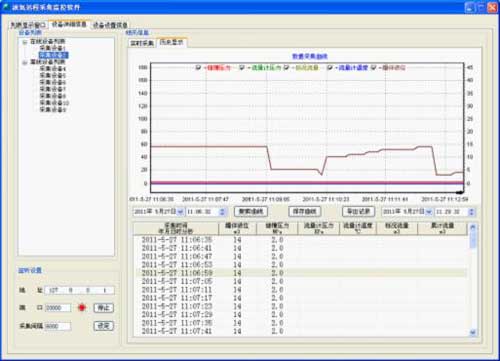Click the app icon in the title bar
This screenshot has height=361, width=500.
[x=5, y=7]
